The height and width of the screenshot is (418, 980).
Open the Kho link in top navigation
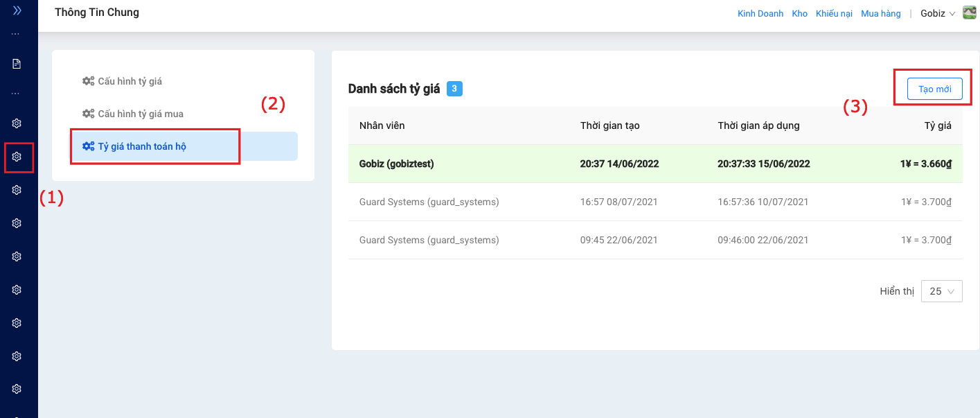(799, 13)
